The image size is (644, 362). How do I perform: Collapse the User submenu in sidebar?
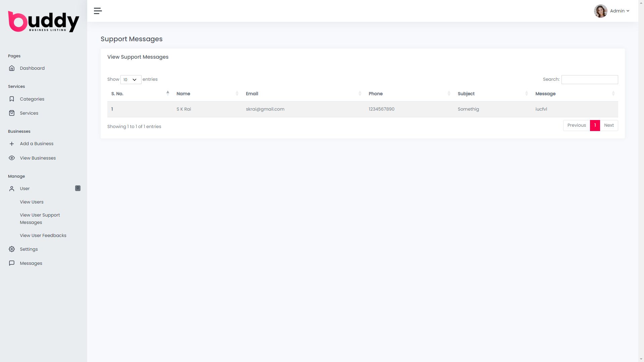tap(25, 189)
